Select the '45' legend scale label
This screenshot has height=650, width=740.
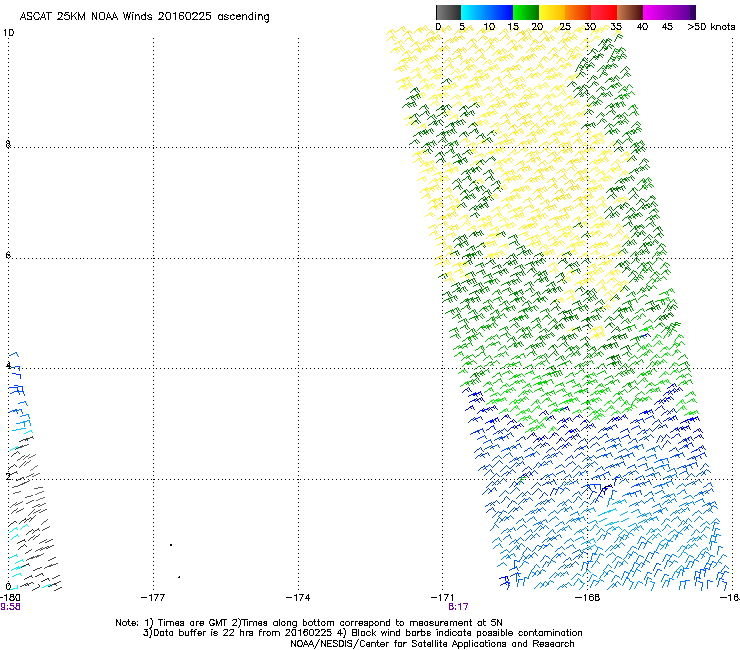tap(667, 27)
